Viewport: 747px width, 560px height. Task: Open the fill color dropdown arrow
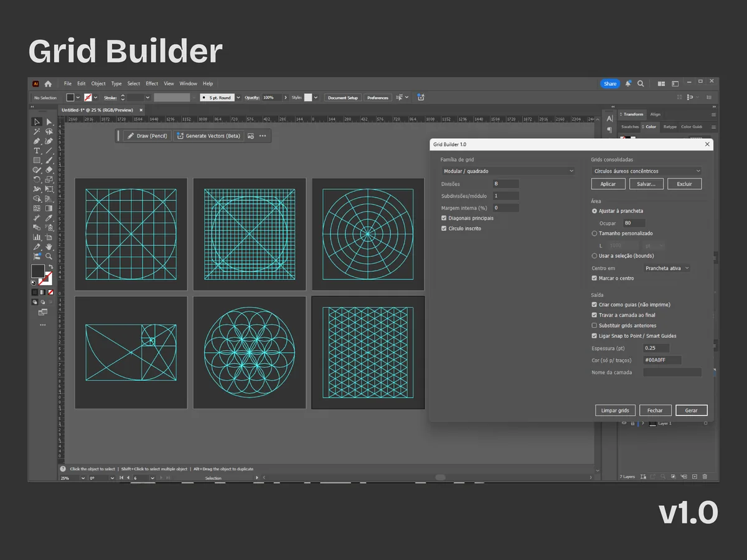[x=78, y=98]
